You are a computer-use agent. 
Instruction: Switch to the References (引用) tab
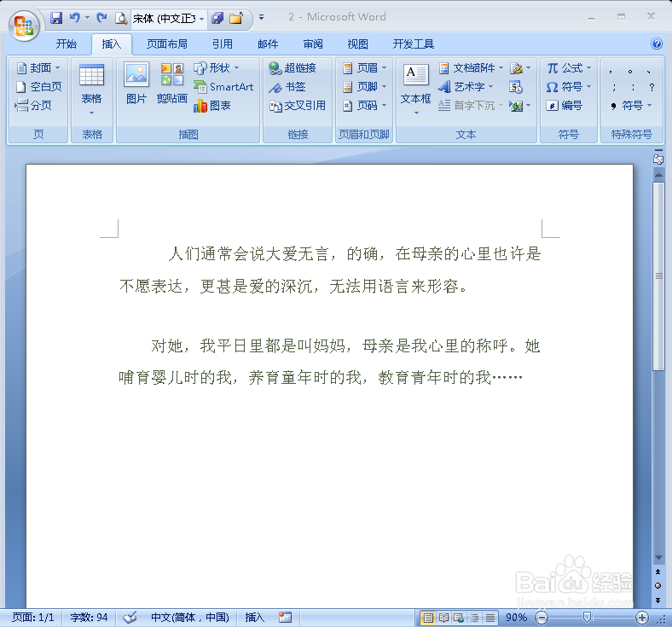pos(223,44)
